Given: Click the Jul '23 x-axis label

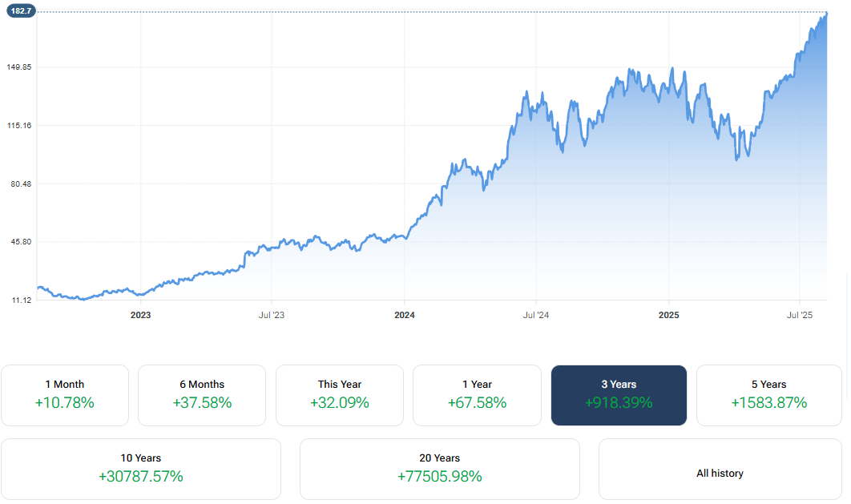Looking at the screenshot, I should tap(272, 316).
